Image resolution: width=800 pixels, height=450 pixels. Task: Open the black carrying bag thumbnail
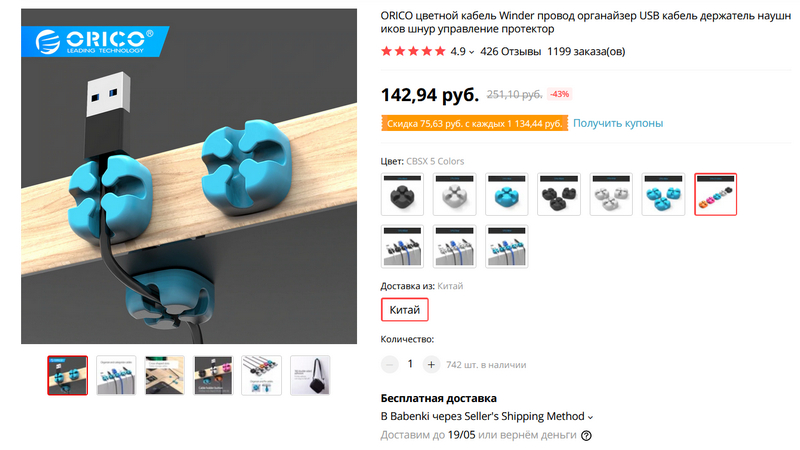310,376
